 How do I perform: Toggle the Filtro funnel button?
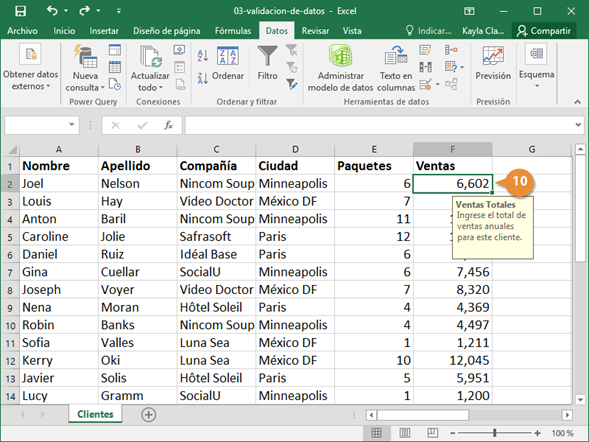[267, 63]
